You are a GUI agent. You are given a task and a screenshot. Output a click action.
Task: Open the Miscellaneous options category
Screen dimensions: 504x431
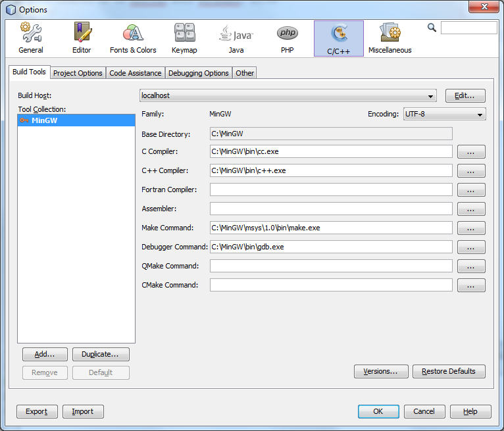(x=390, y=38)
